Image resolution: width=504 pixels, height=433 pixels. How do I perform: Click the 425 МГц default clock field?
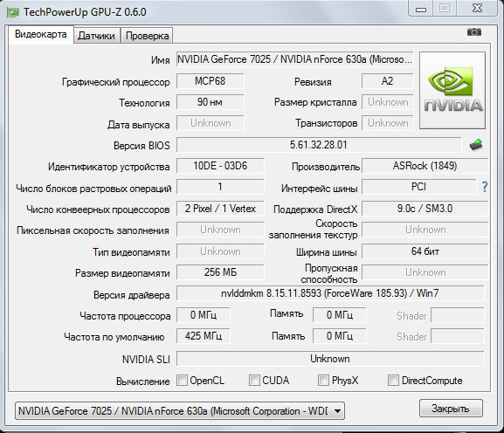click(x=204, y=336)
